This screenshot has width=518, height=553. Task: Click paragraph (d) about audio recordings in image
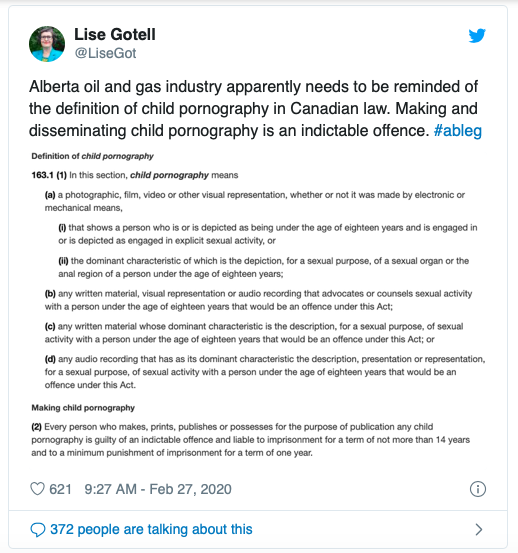265,372
